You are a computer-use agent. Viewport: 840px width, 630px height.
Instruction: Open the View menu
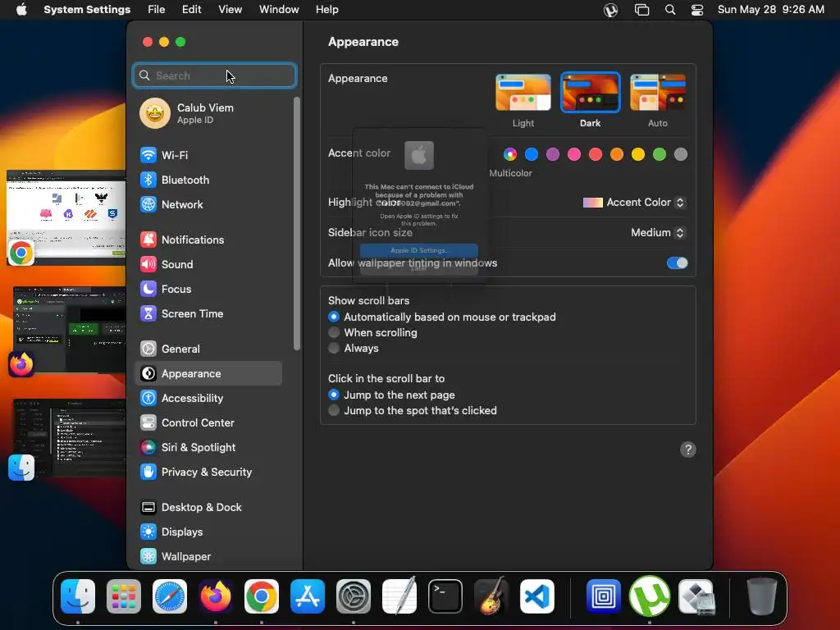coord(231,10)
